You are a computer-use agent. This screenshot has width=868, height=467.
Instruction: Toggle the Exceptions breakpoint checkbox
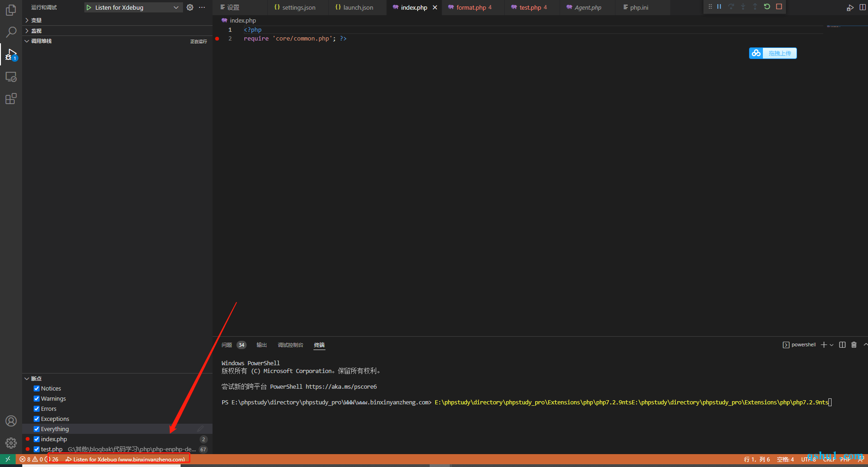click(x=36, y=419)
